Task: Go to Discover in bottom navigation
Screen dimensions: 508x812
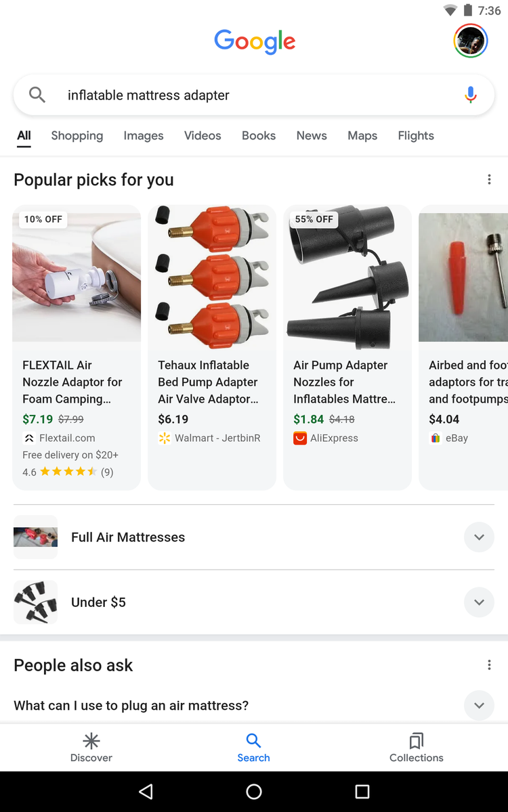Action: (x=91, y=747)
